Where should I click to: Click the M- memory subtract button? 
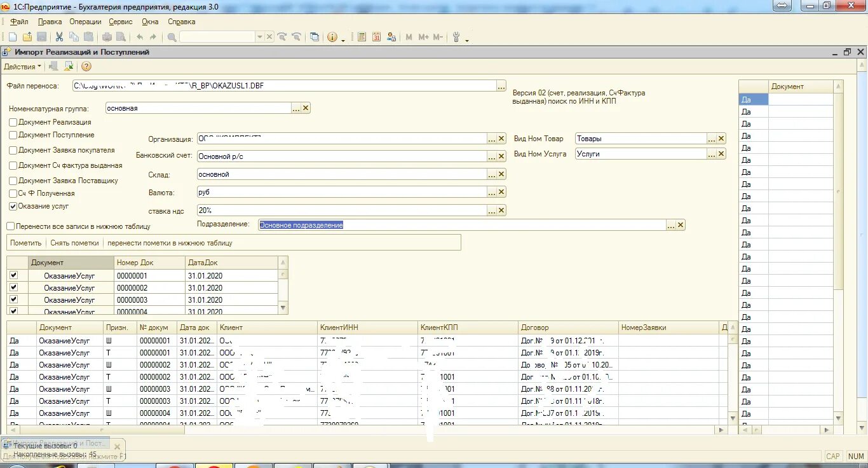click(438, 38)
